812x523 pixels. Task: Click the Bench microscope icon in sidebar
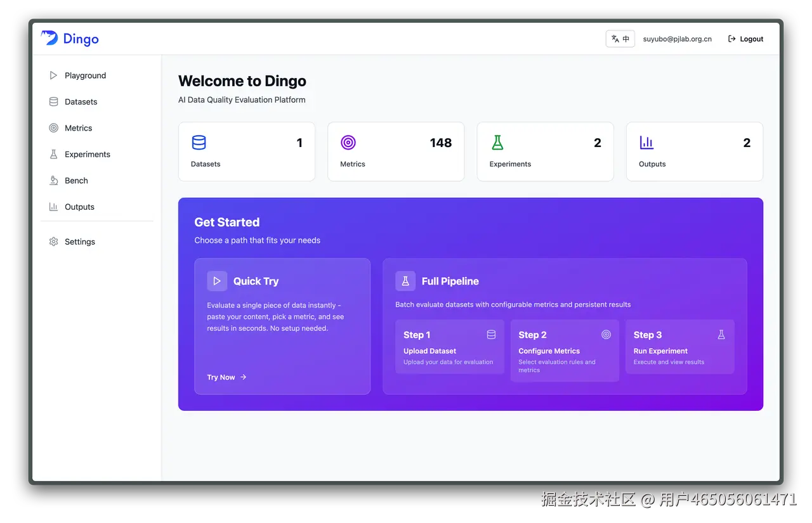[53, 181]
